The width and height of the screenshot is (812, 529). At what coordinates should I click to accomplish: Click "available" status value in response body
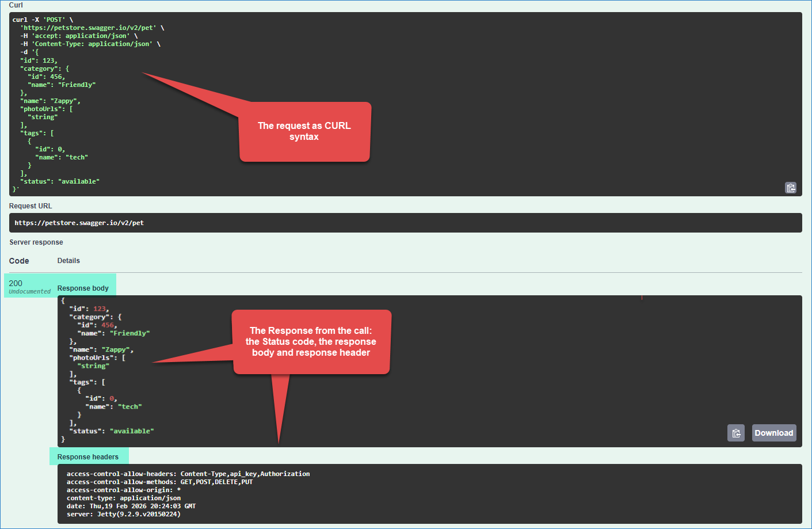click(x=132, y=431)
